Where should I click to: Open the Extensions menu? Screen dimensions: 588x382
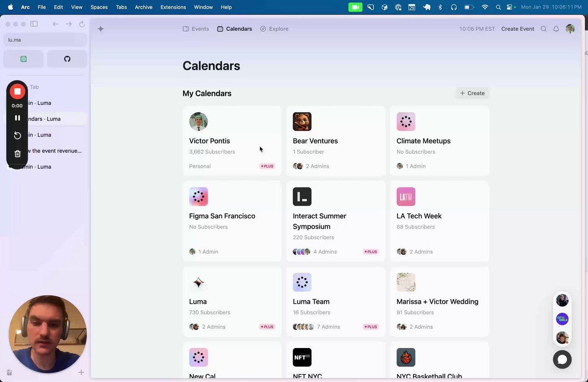pos(173,7)
